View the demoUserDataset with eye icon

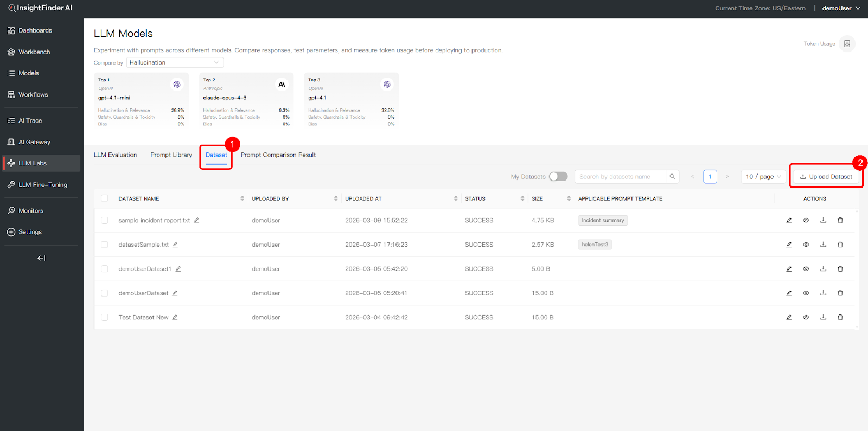click(x=806, y=293)
